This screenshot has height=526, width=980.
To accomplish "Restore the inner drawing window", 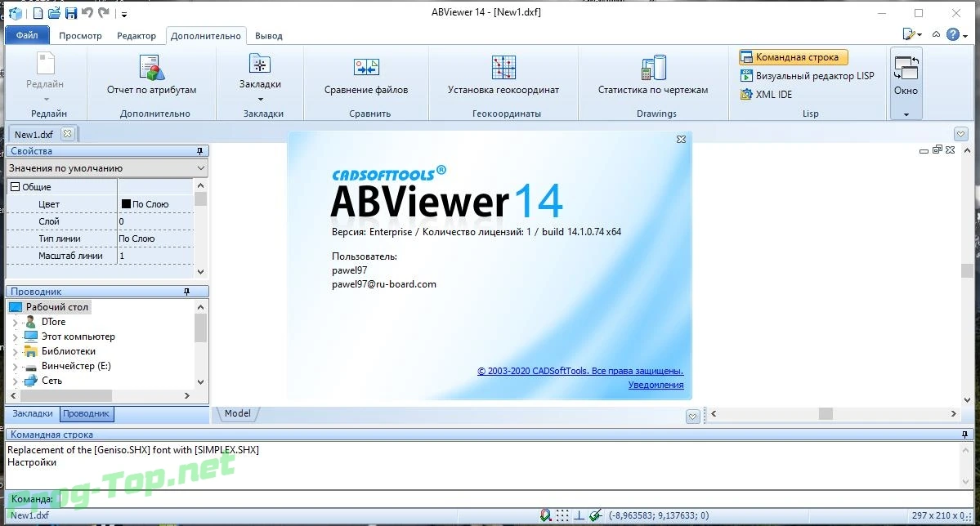I will [937, 150].
